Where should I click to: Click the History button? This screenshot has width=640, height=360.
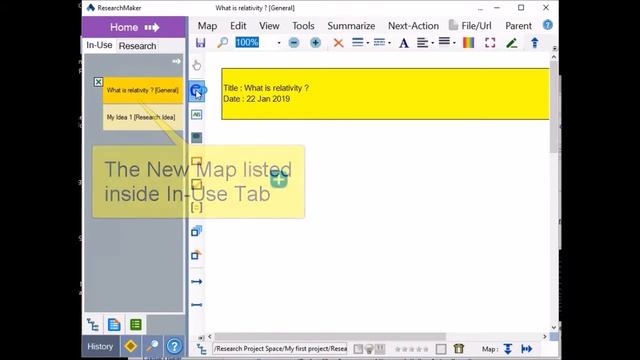pos(100,347)
